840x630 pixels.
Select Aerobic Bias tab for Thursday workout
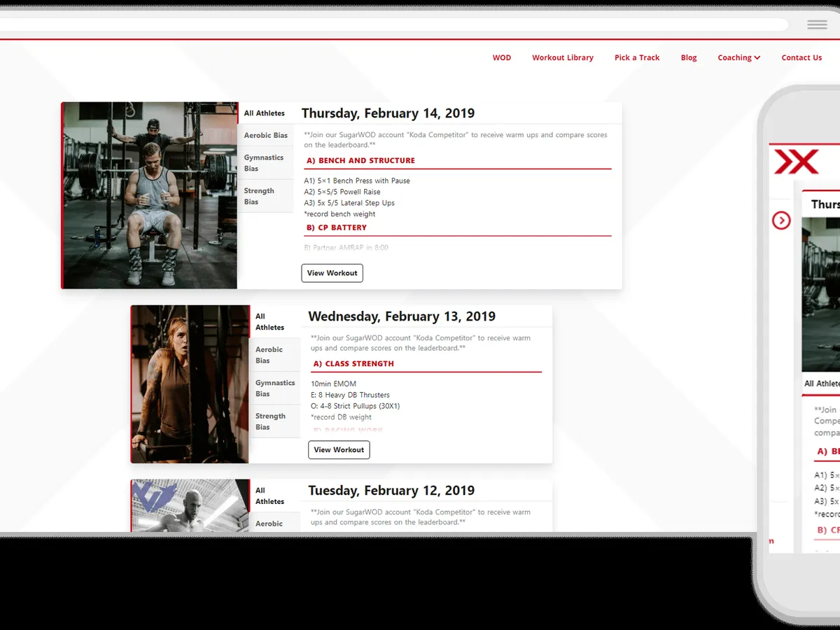[x=266, y=135]
